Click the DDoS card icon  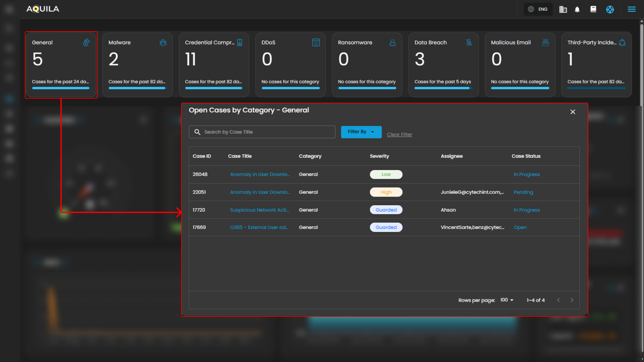click(x=316, y=43)
